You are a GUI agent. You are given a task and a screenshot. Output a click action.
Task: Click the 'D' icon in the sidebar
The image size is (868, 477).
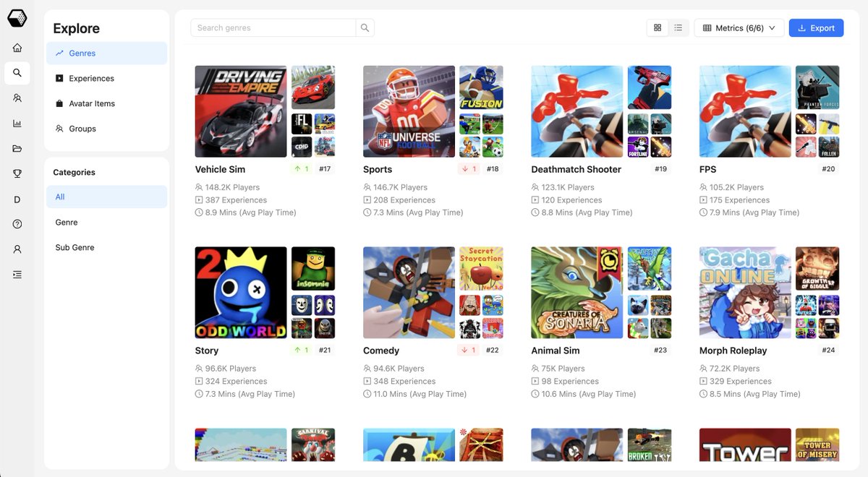coord(17,199)
